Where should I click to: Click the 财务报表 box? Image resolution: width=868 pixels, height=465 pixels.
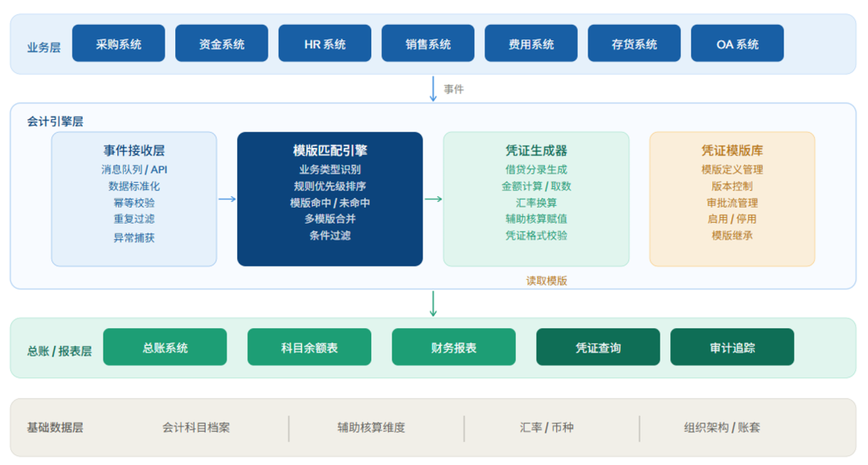tap(454, 347)
